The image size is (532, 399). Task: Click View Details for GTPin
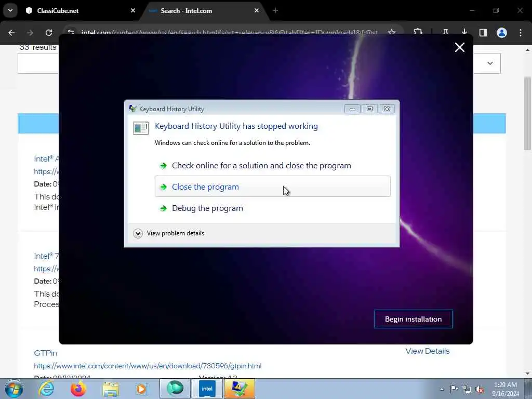(x=428, y=351)
